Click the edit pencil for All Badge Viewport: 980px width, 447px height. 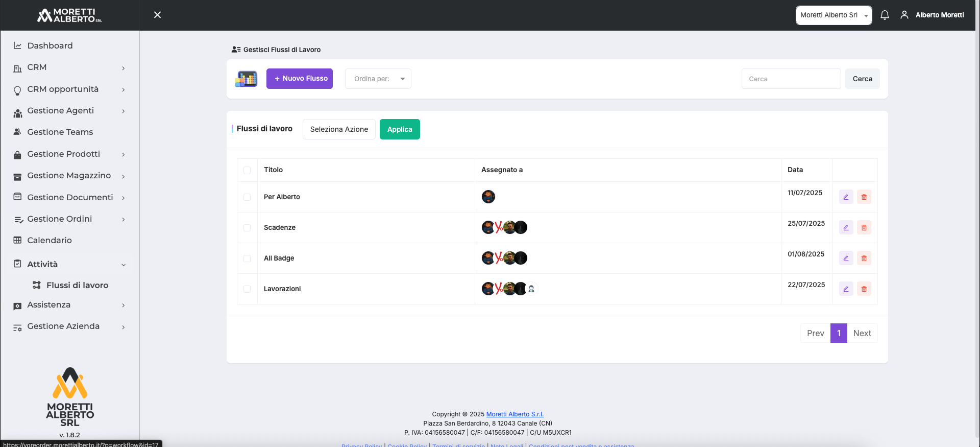[x=846, y=258]
